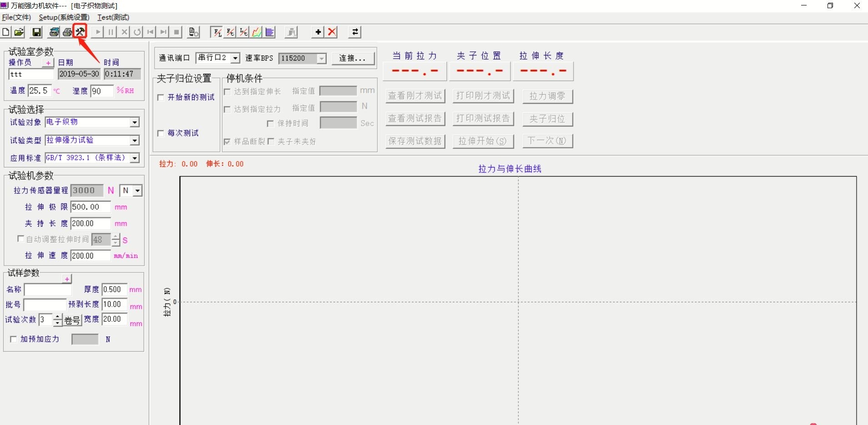This screenshot has height=425, width=868.
Task: Open a file with the folder icon
Action: tap(19, 32)
